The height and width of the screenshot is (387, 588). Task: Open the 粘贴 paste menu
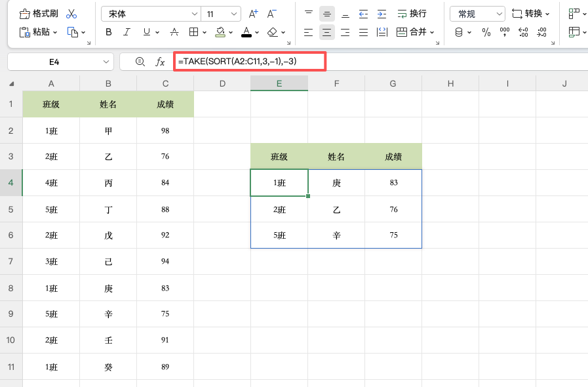point(38,31)
